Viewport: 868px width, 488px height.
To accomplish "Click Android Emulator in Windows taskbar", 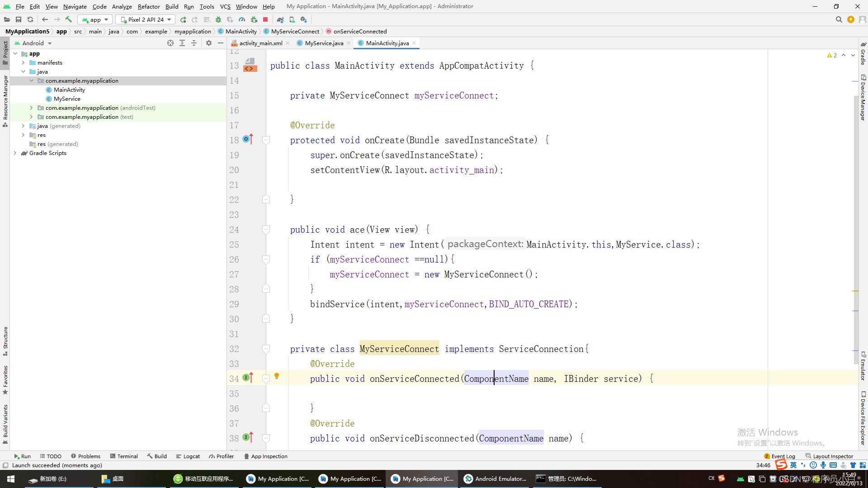I will click(495, 479).
